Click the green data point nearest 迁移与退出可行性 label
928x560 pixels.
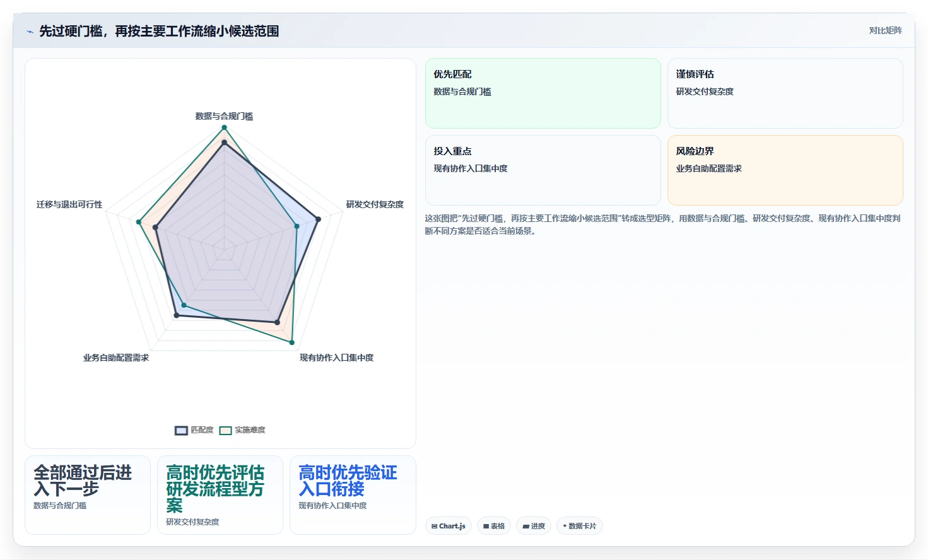139,222
